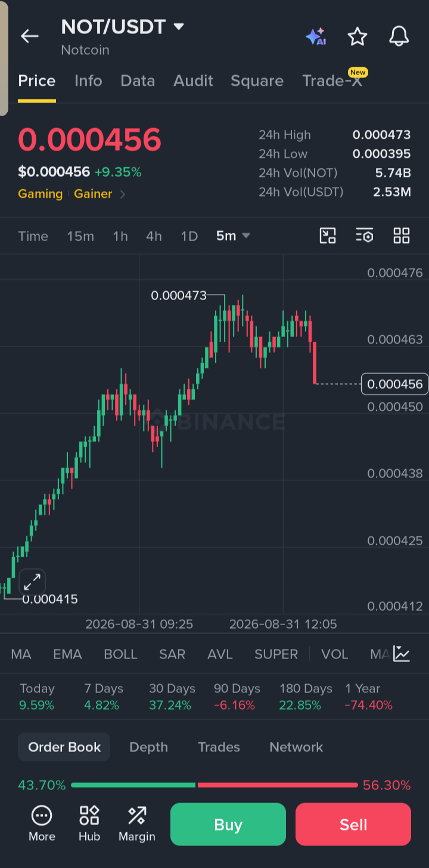The image size is (429, 868).
Task: Tap the Gaming tag
Action: [41, 194]
